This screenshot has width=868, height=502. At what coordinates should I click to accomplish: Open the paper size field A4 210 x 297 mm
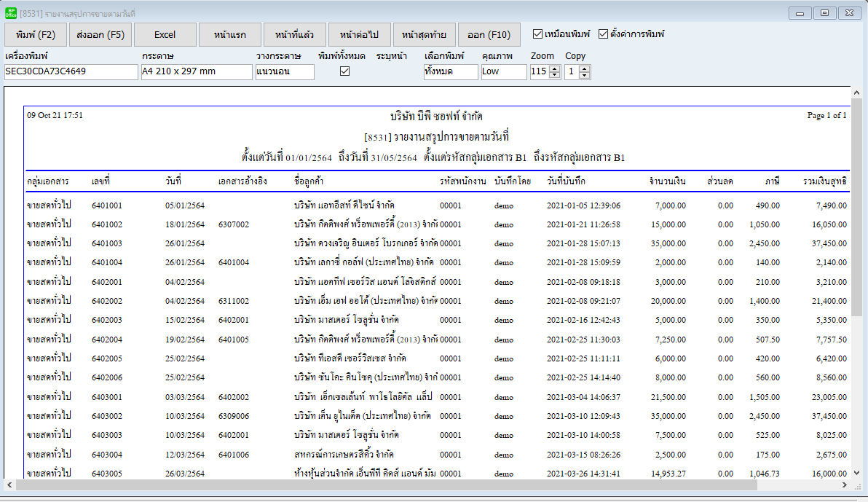[x=197, y=71]
